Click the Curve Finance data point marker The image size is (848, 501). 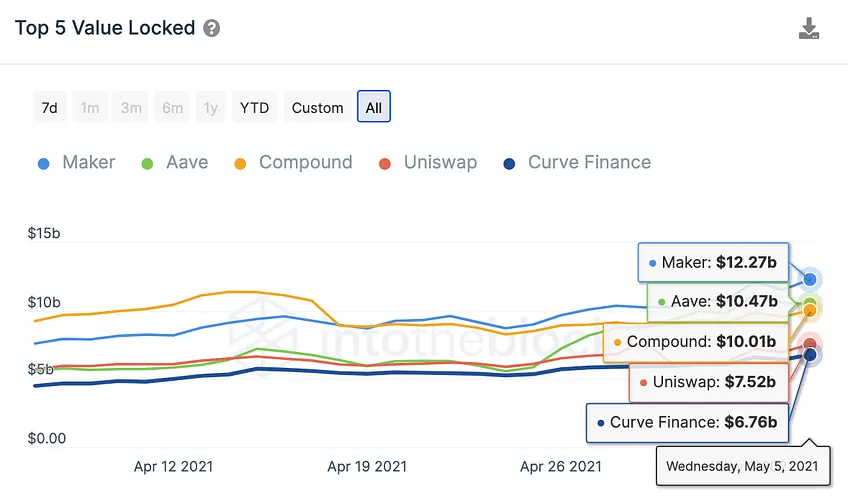click(810, 355)
